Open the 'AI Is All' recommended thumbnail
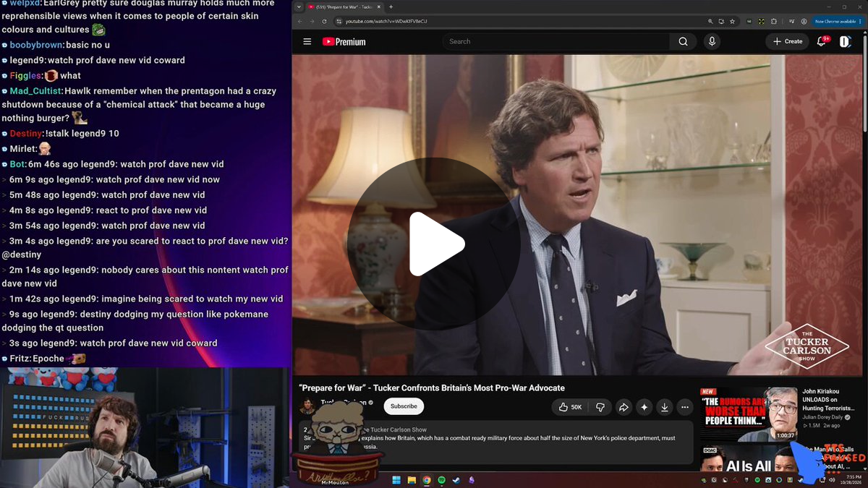The image size is (868, 488). 748,458
